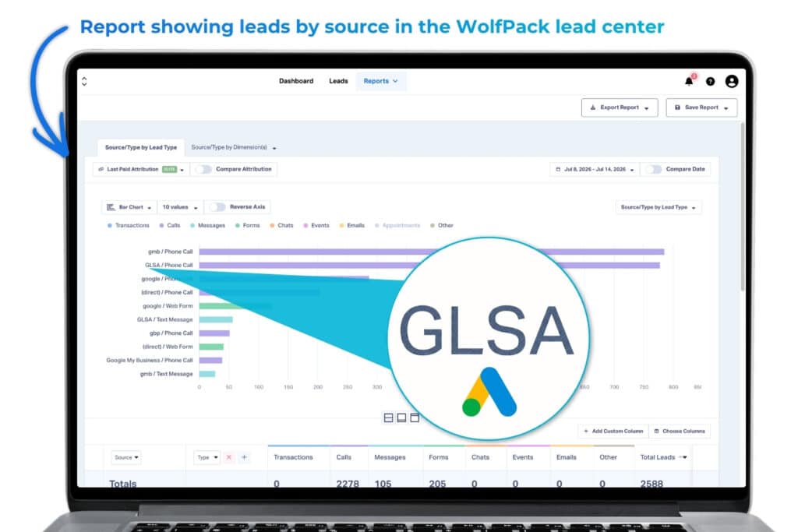Toggle Transactions series in legend

[x=129, y=225]
